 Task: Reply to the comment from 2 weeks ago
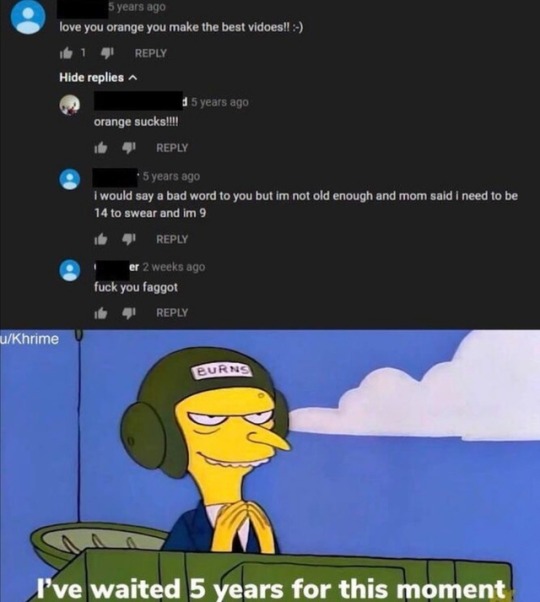pos(172,313)
